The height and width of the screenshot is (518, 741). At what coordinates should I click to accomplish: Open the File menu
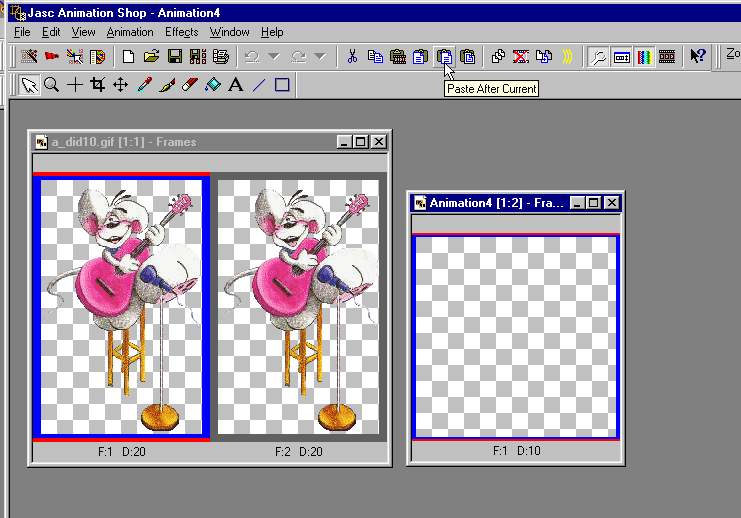22,32
